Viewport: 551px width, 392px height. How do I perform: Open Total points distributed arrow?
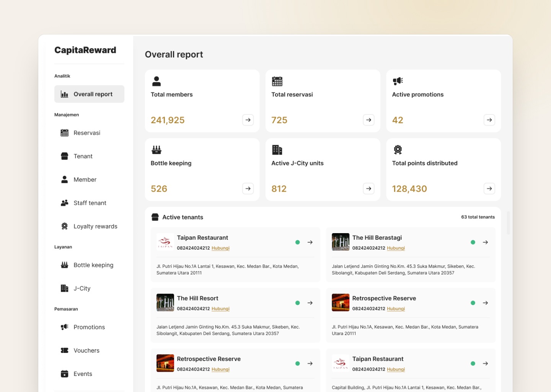tap(489, 188)
